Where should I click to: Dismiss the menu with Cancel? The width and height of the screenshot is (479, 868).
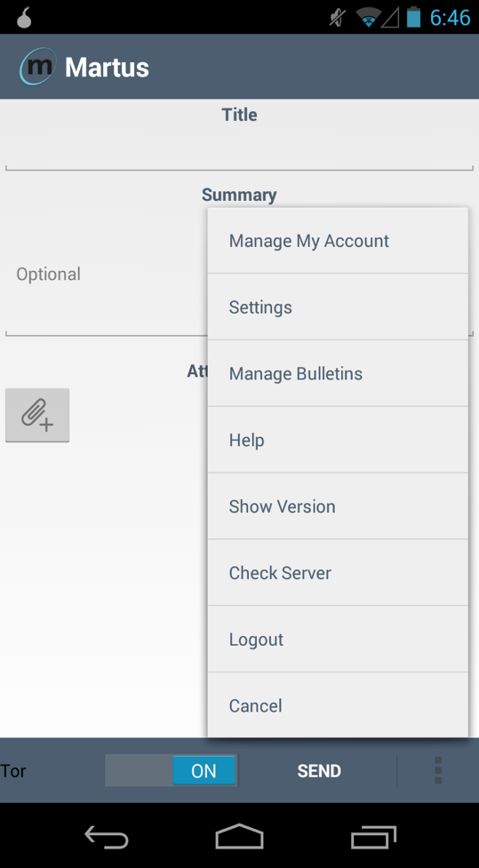[x=338, y=705]
